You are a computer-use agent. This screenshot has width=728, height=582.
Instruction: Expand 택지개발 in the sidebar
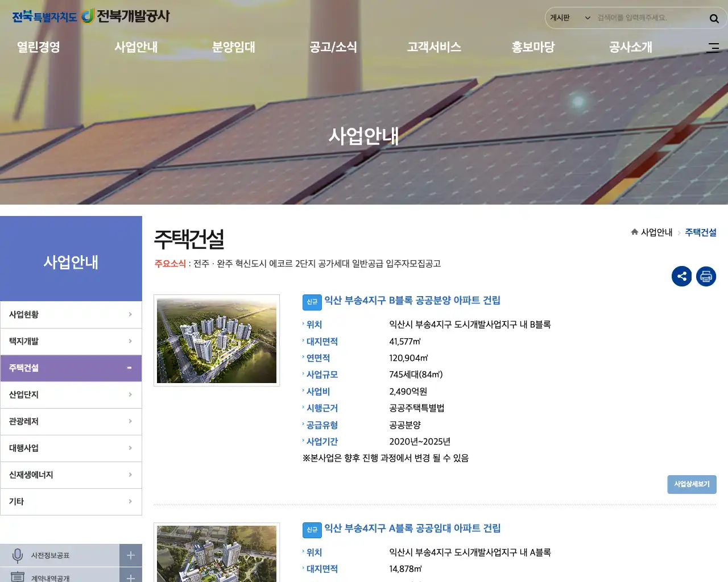71,341
